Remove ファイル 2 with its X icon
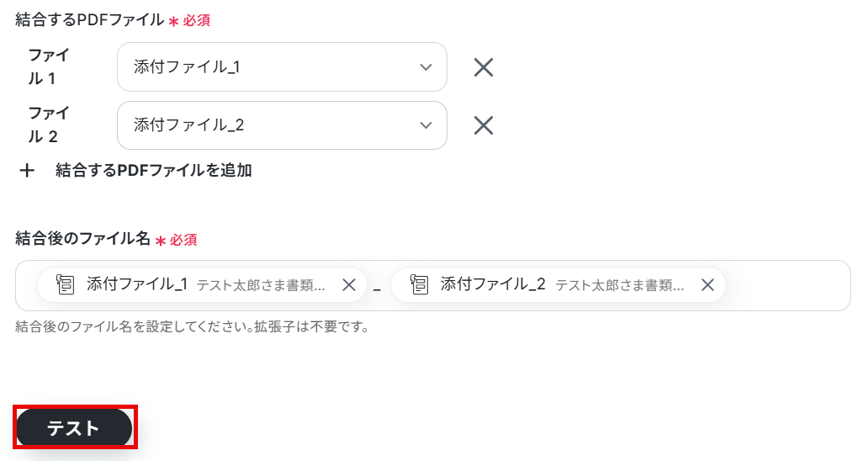This screenshot has height=461, width=868. click(484, 125)
